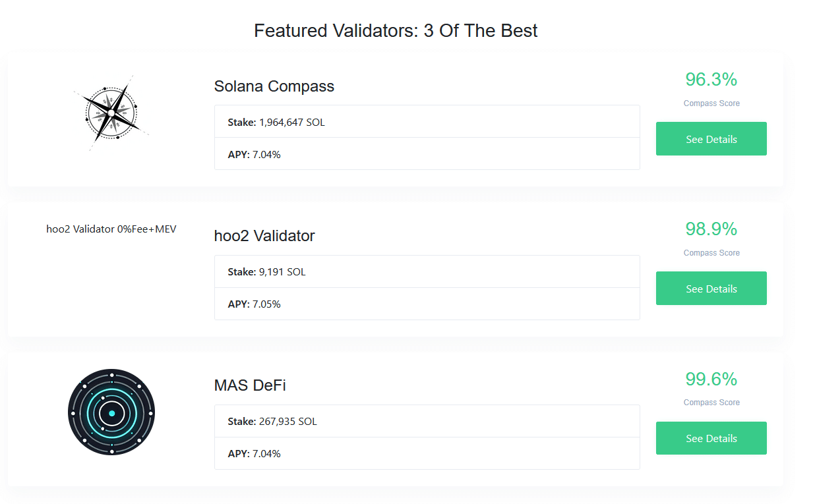Click the Stake 1,964,647 SOL row
The width and height of the screenshot is (815, 504).
[x=427, y=122]
